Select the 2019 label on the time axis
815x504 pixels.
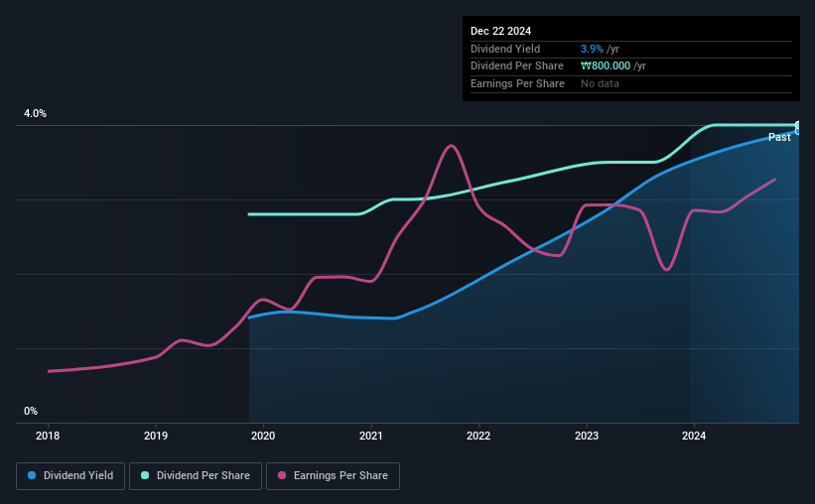pos(156,436)
